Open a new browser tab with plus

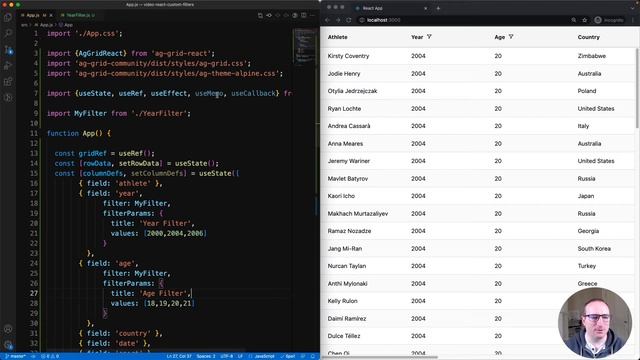tap(438, 8)
